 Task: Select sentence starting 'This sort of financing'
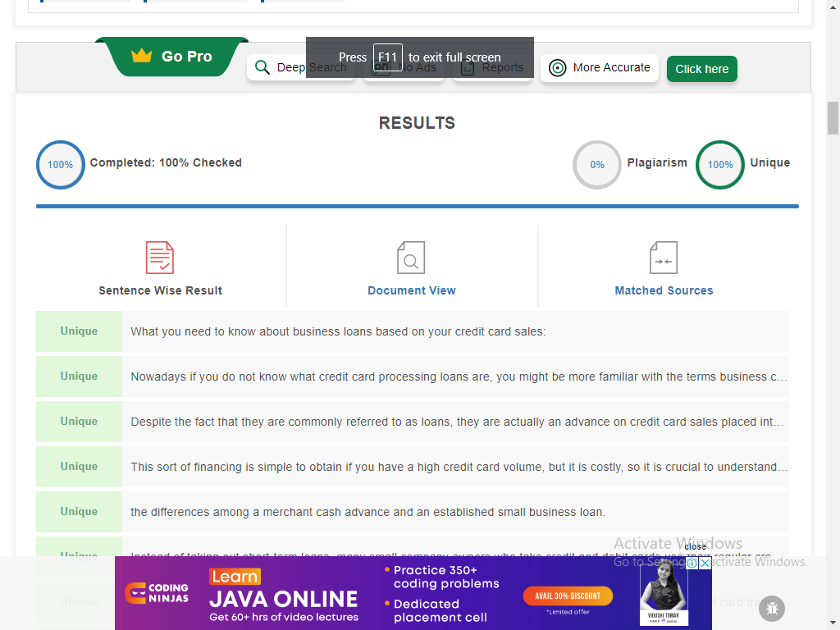[x=455, y=467]
